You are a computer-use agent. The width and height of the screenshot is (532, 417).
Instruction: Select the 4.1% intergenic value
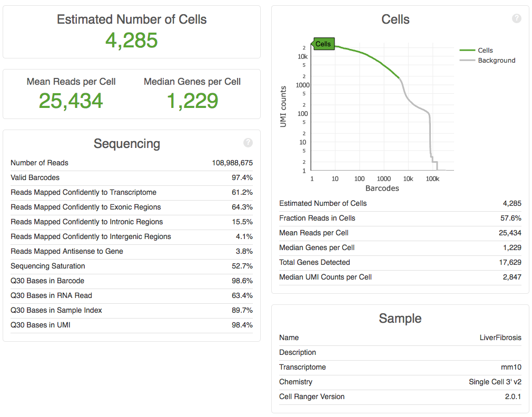pyautogui.click(x=244, y=236)
